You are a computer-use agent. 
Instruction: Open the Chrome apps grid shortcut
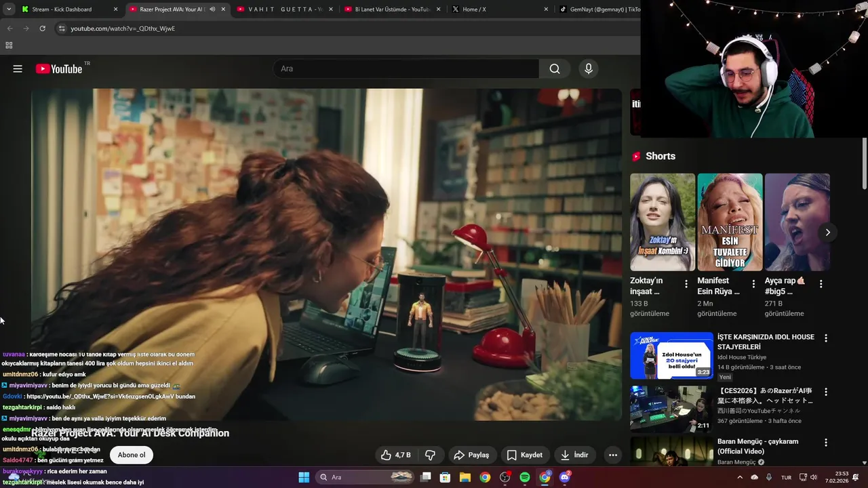point(9,45)
